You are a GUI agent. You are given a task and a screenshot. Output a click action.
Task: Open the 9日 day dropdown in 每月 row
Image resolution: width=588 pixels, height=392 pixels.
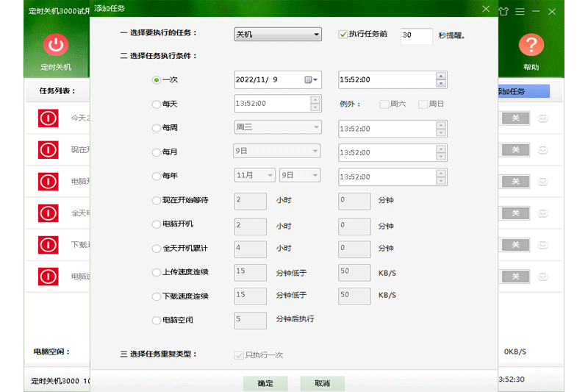coord(277,152)
